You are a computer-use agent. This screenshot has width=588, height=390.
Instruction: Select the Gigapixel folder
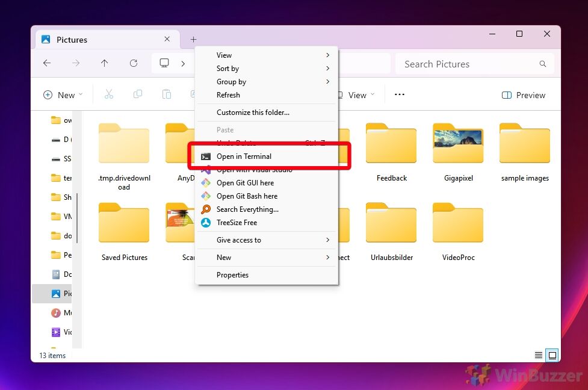(458, 153)
